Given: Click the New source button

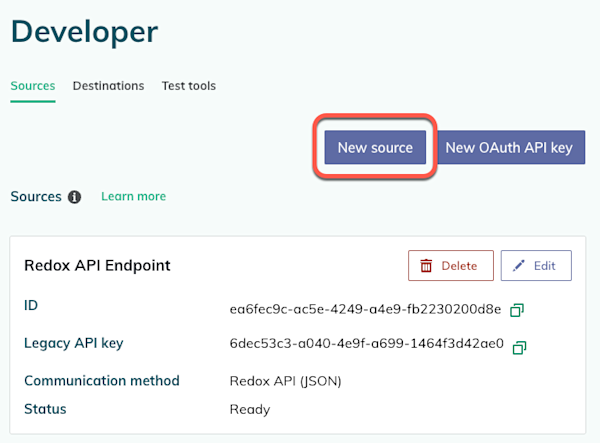Looking at the screenshot, I should tap(375, 147).
